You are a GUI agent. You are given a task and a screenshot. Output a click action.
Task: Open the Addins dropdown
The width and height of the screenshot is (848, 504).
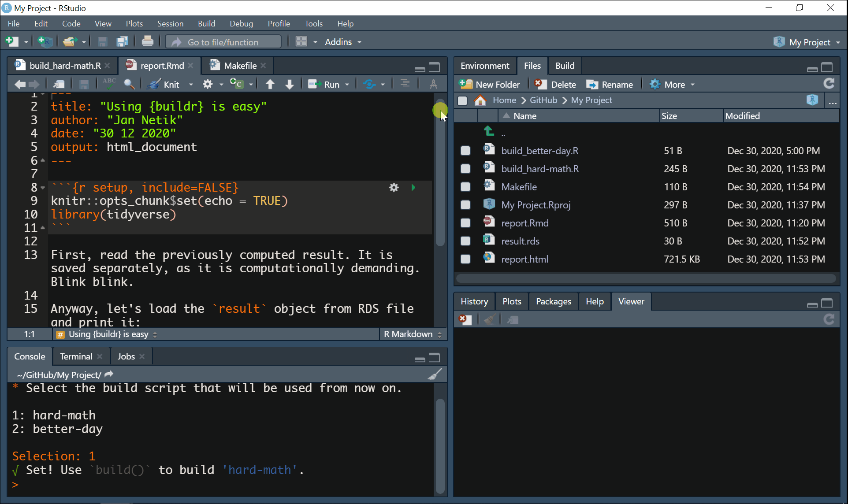[343, 42]
